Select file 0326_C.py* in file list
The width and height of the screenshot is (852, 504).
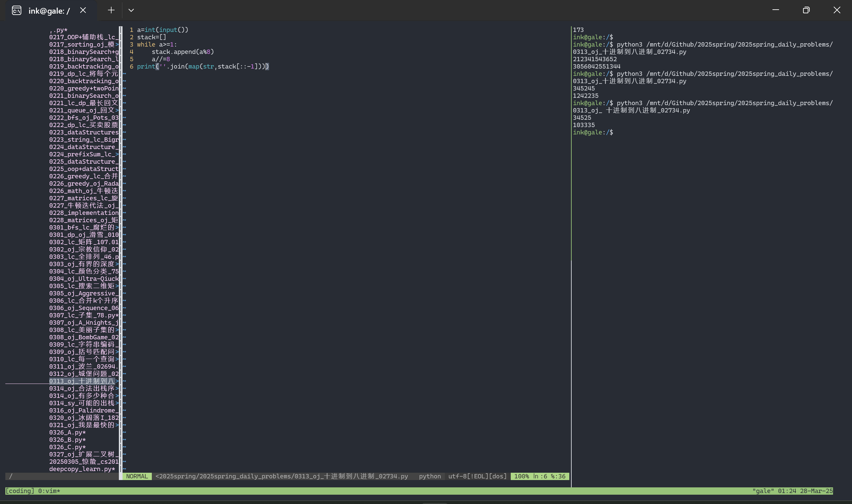[67, 447]
